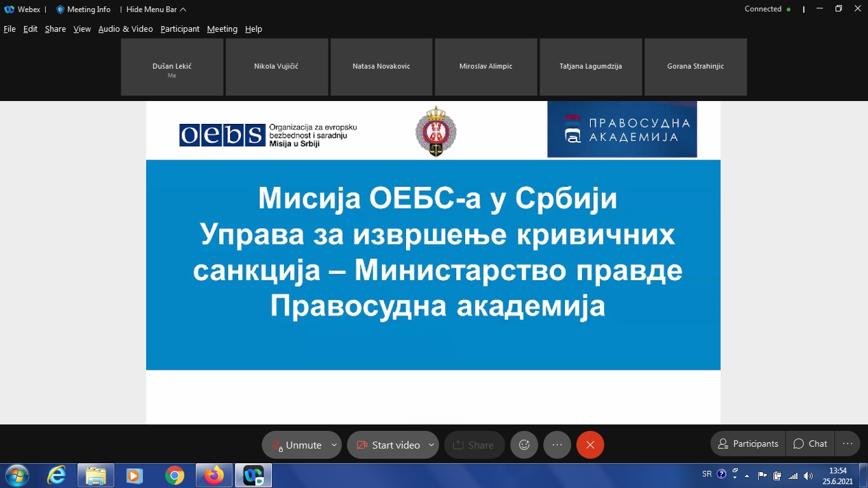868x488 pixels.
Task: Open File Explorer from taskbar
Action: pos(96,475)
